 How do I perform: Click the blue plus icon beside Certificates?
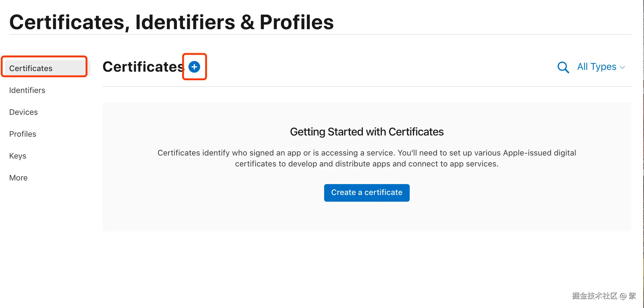point(194,67)
